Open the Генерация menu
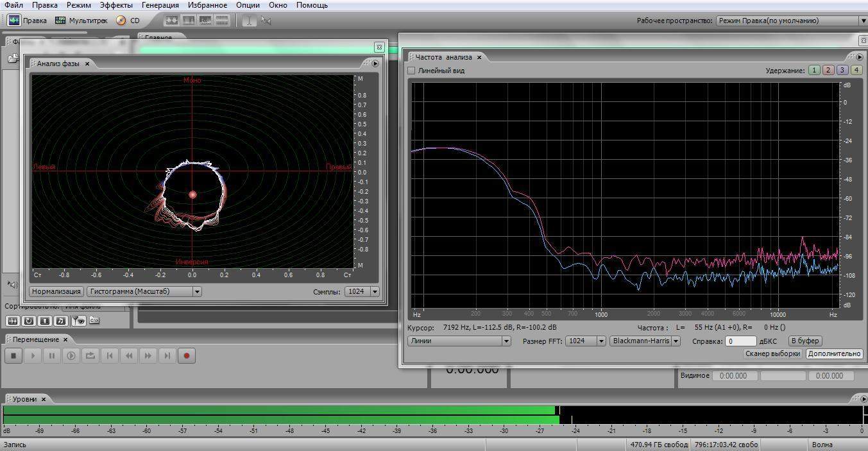Screen dimensions: 868x451 point(160,5)
